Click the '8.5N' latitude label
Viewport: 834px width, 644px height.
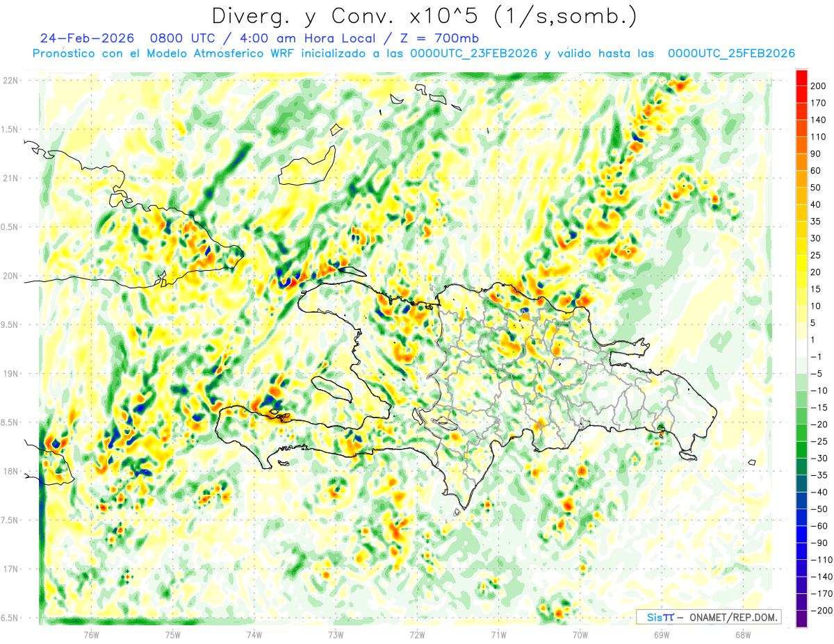click(x=10, y=422)
